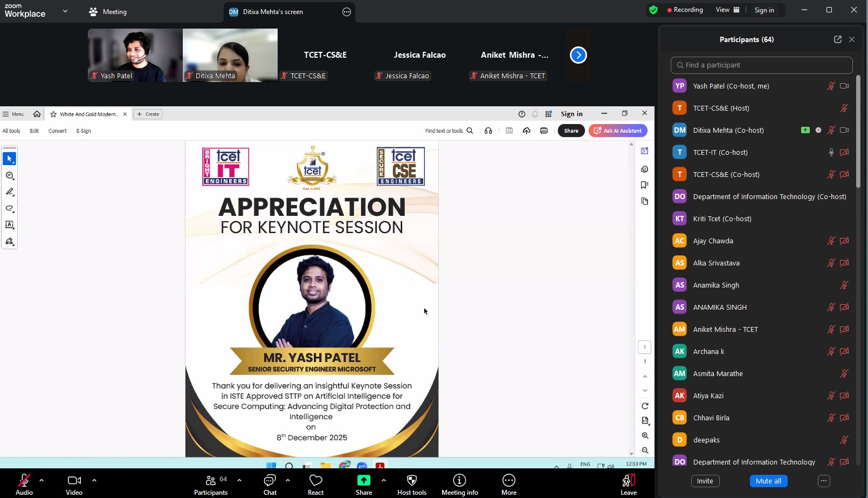Open the Zoom Workplace dropdown chevron
This screenshot has width=868, height=498.
65,11
